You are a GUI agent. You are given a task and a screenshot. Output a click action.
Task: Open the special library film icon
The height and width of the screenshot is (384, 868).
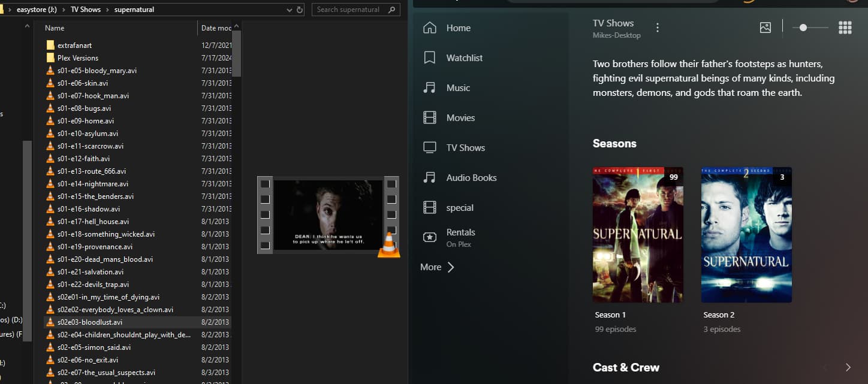click(429, 208)
